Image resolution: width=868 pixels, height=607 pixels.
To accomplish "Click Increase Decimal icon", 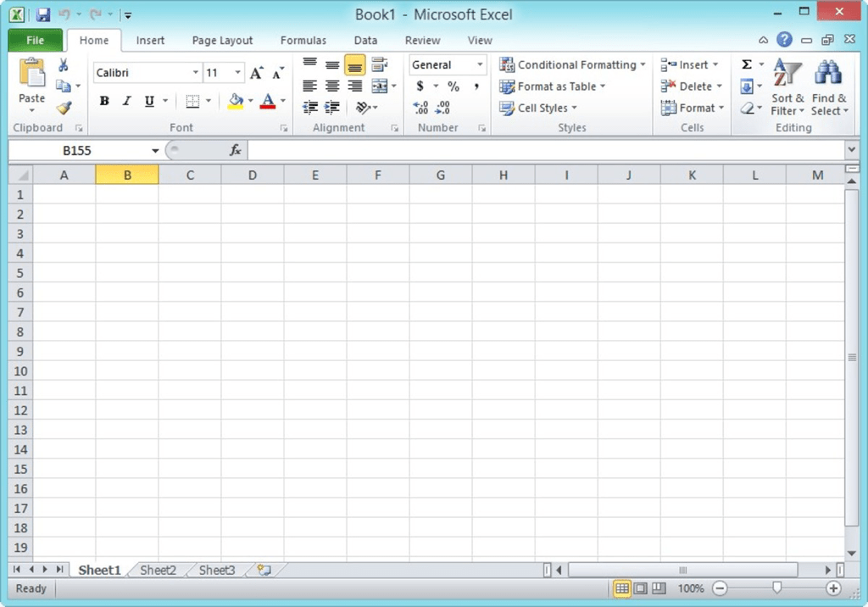I will (420, 108).
